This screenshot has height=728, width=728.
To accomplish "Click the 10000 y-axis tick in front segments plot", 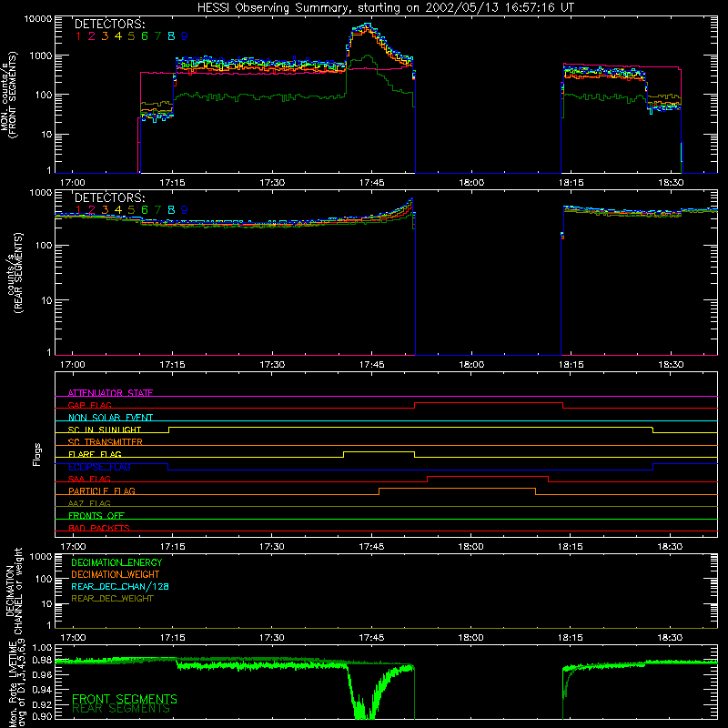I will (38, 19).
